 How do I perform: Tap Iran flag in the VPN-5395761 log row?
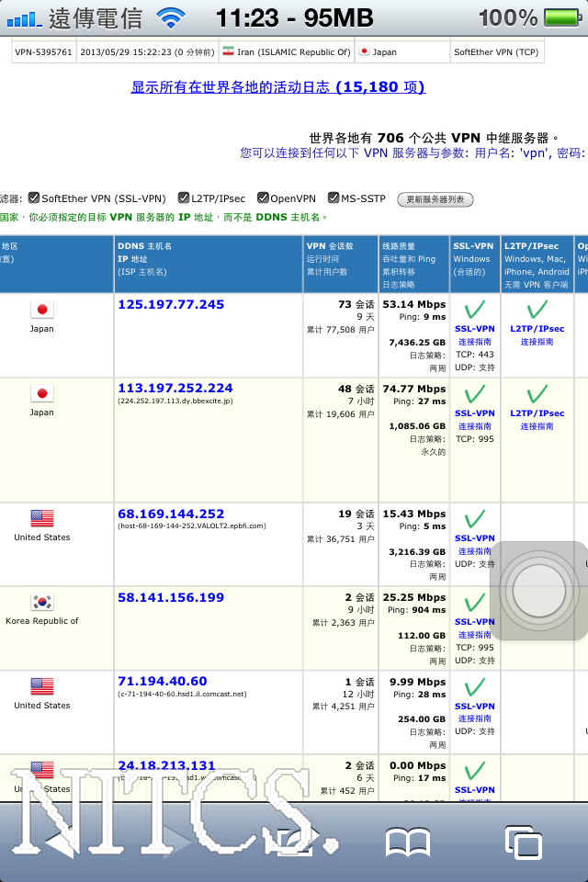click(x=228, y=51)
